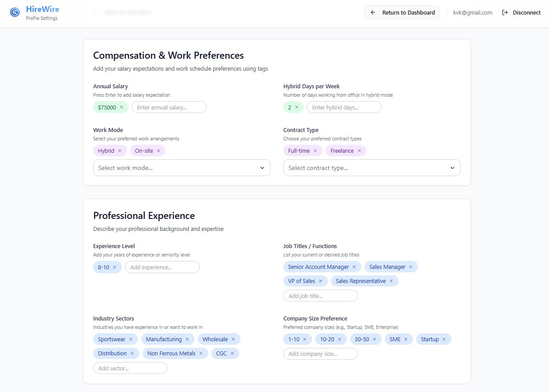This screenshot has height=392, width=549.
Task: Click the Industry Sectors label
Action: 113,319
